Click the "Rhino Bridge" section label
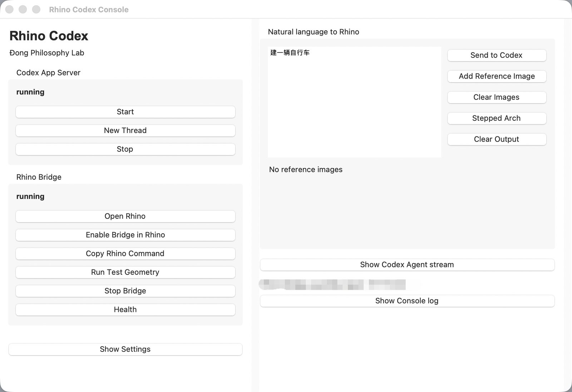This screenshot has width=572, height=392. tap(39, 177)
